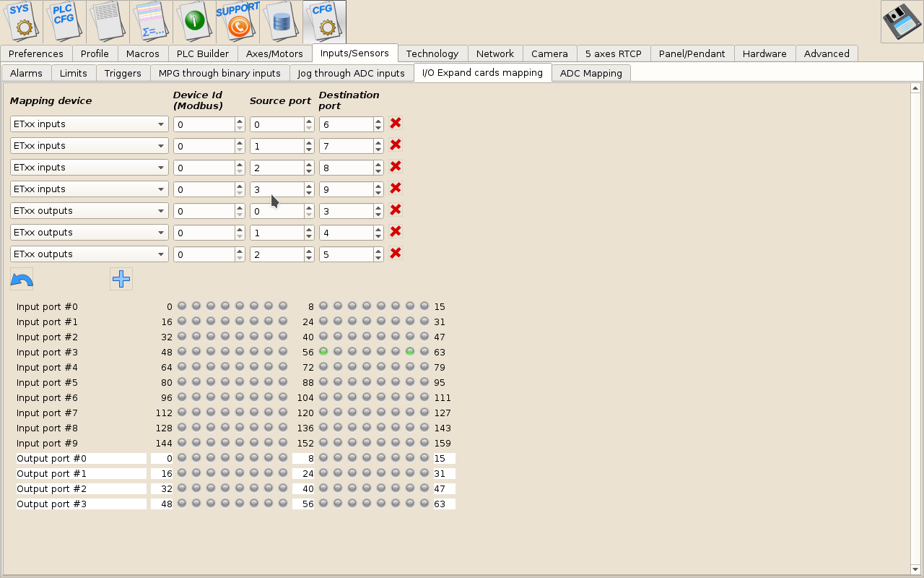Open the mapping device dropdown for destination port 8

pyautogui.click(x=90, y=168)
